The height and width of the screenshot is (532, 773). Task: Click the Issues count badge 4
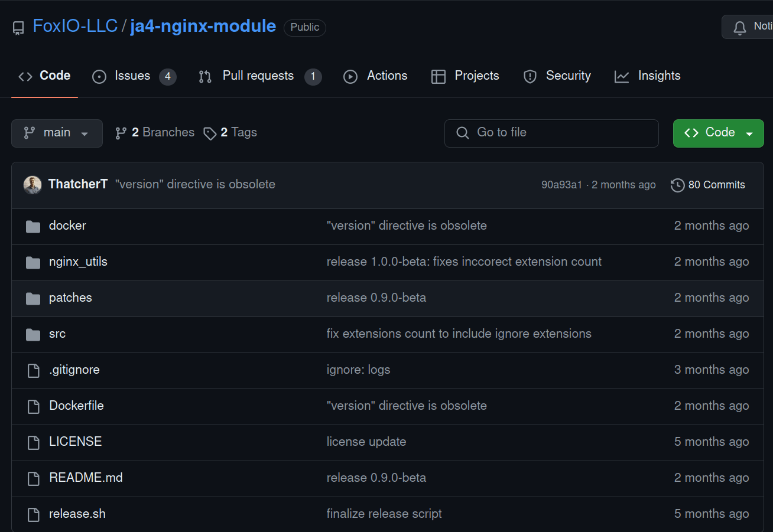coord(168,77)
